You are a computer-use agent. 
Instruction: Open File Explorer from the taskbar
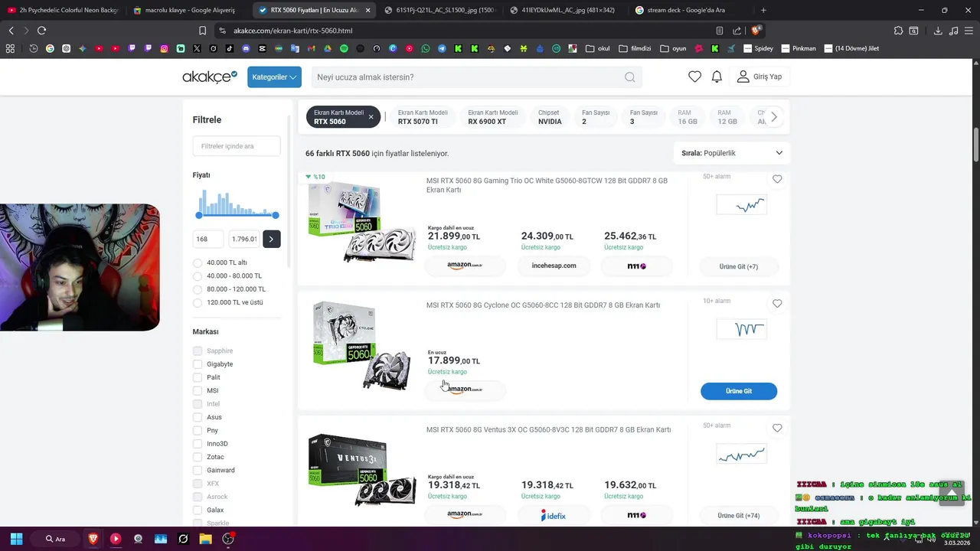205,539
